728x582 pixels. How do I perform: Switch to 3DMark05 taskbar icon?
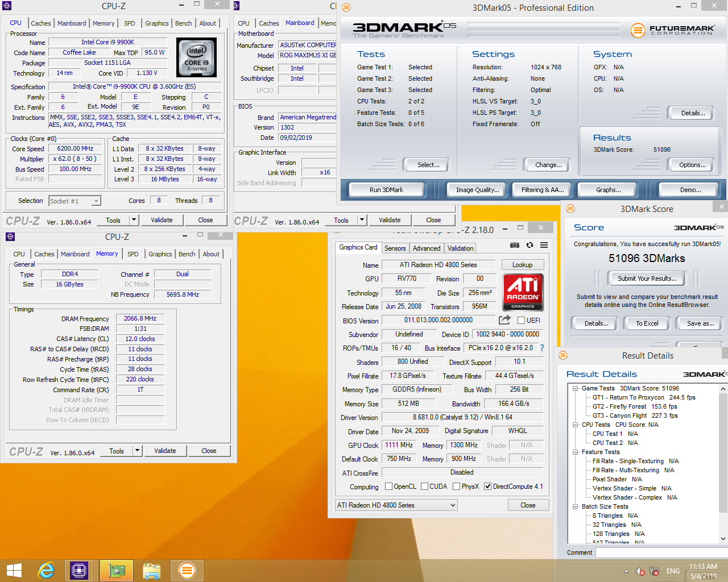[x=187, y=571]
